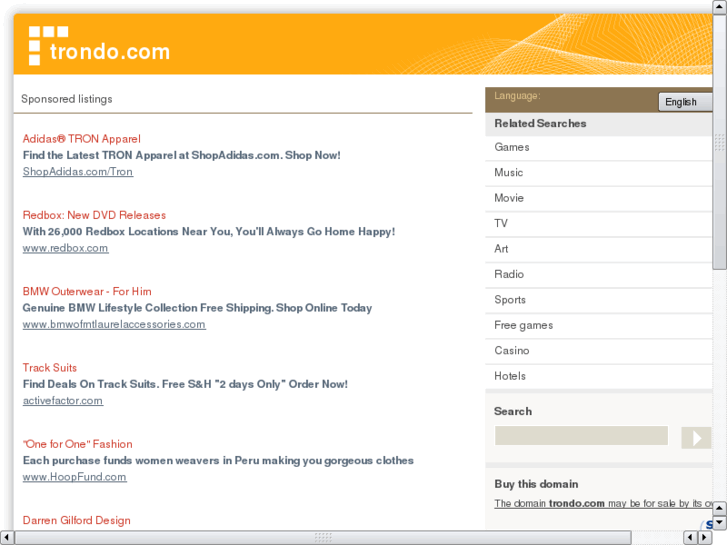This screenshot has height=545, width=727.
Task: Click the trondo.com logo squares icon
Action: [48, 45]
